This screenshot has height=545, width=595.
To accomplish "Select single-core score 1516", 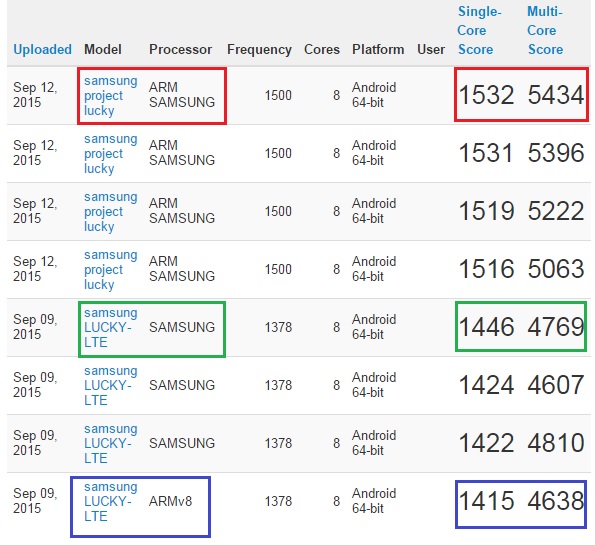I will coord(486,269).
